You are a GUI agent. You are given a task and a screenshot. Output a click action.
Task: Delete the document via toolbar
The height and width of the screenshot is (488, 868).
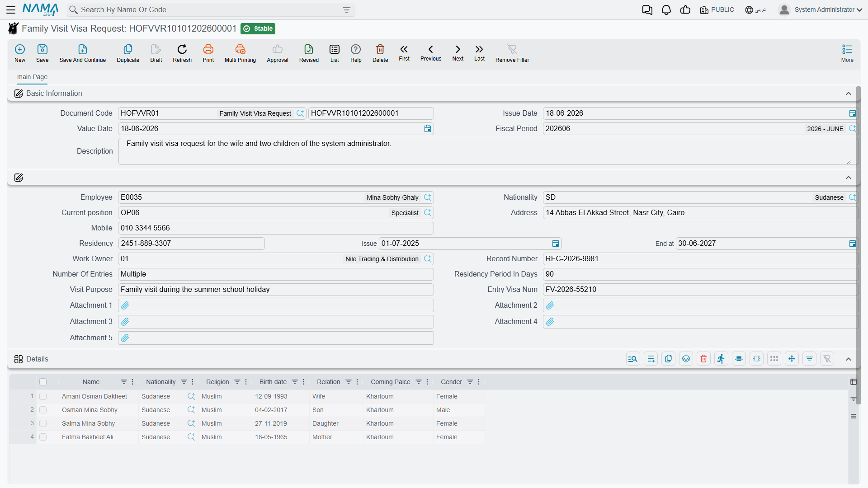380,53
